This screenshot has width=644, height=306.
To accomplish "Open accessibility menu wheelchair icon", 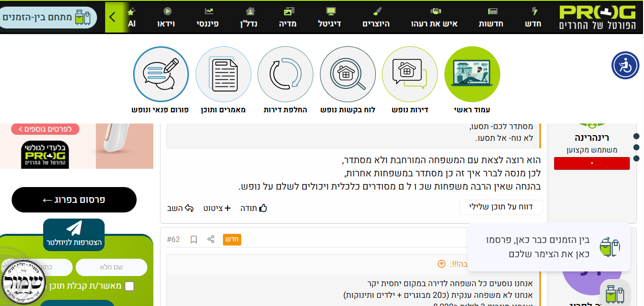I will 625,66.
